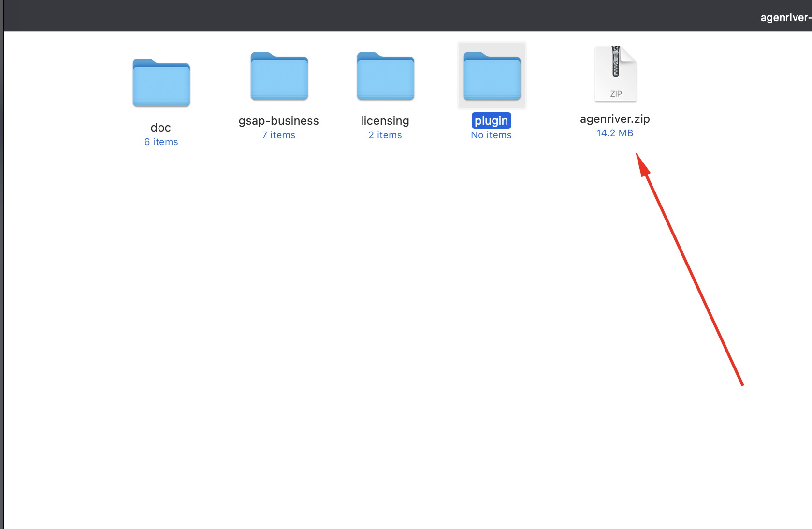812x529 pixels.
Task: Select the licensing folder icon
Action: tap(386, 76)
